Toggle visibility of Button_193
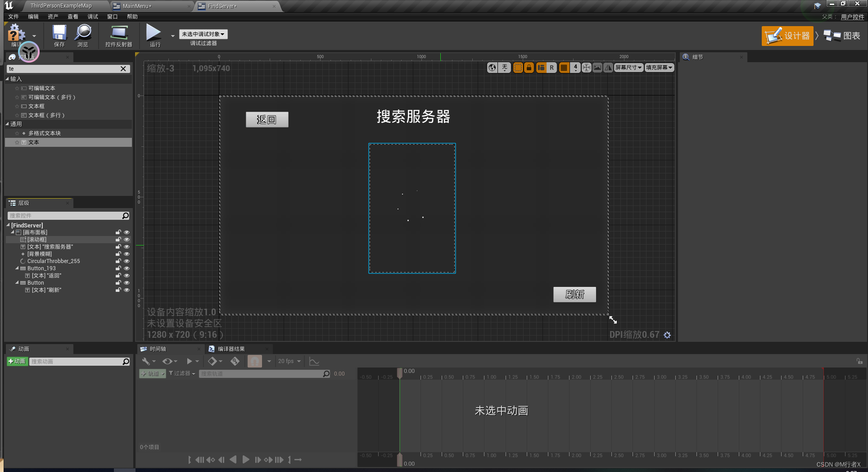868x472 pixels. pyautogui.click(x=127, y=268)
